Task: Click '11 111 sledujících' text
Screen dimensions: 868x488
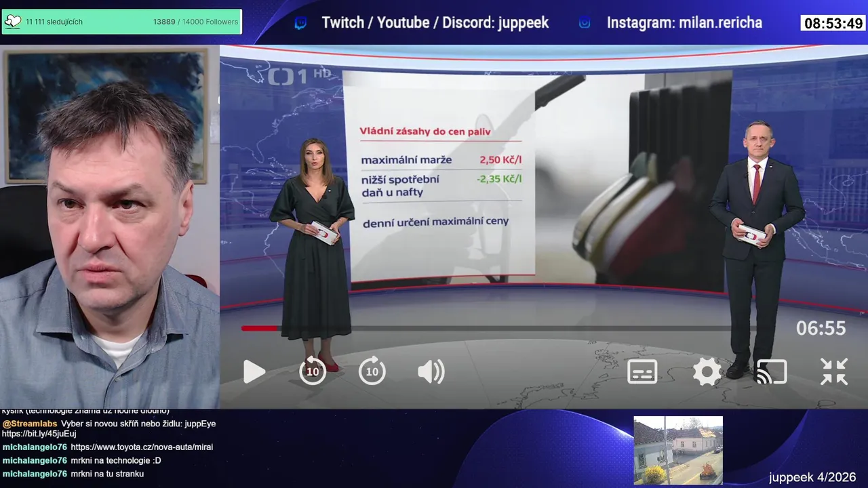Action: pyautogui.click(x=54, y=22)
